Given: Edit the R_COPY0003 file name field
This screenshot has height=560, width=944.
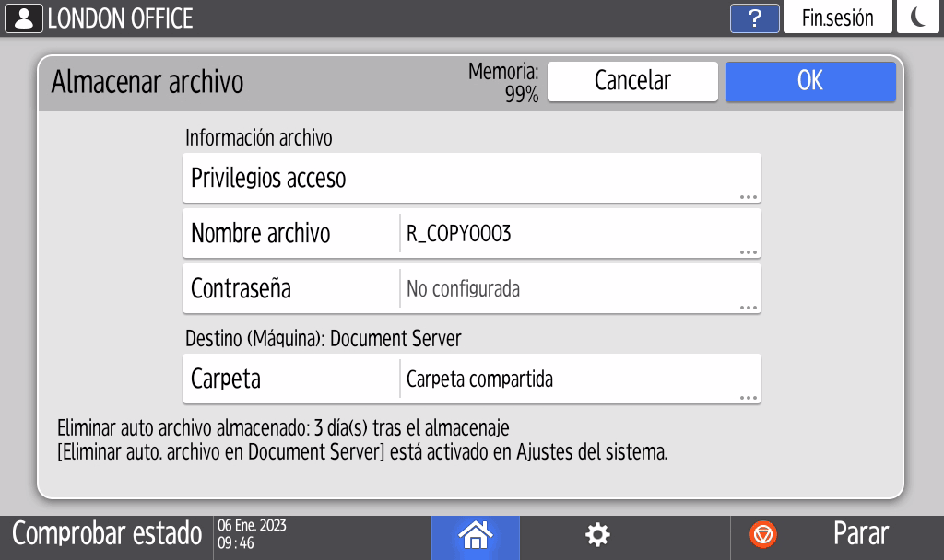Looking at the screenshot, I should [580, 233].
